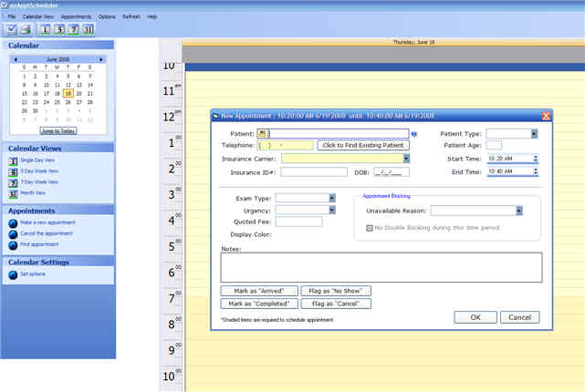Click Cancel in New Appointment dialog
The height and width of the screenshot is (392, 585).
point(519,317)
